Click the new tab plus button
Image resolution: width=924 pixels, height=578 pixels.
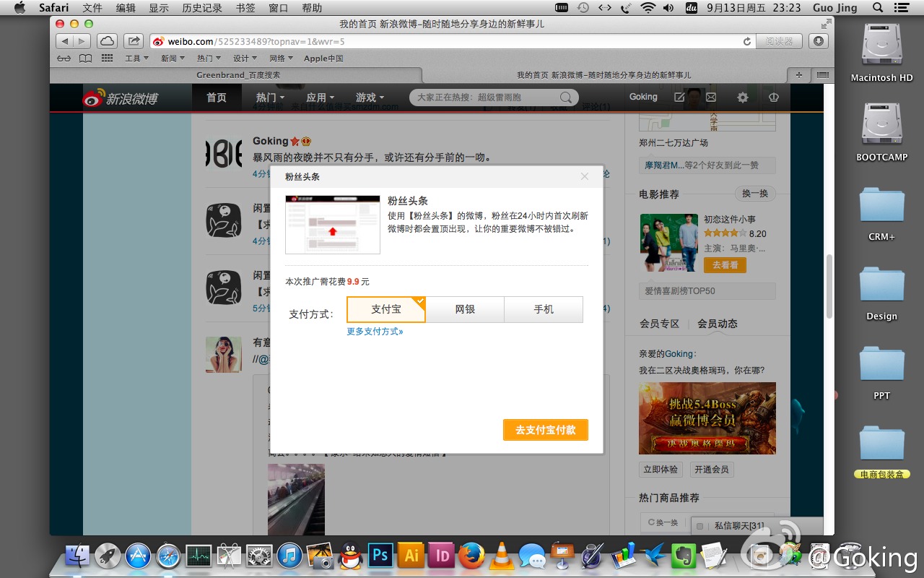click(799, 75)
